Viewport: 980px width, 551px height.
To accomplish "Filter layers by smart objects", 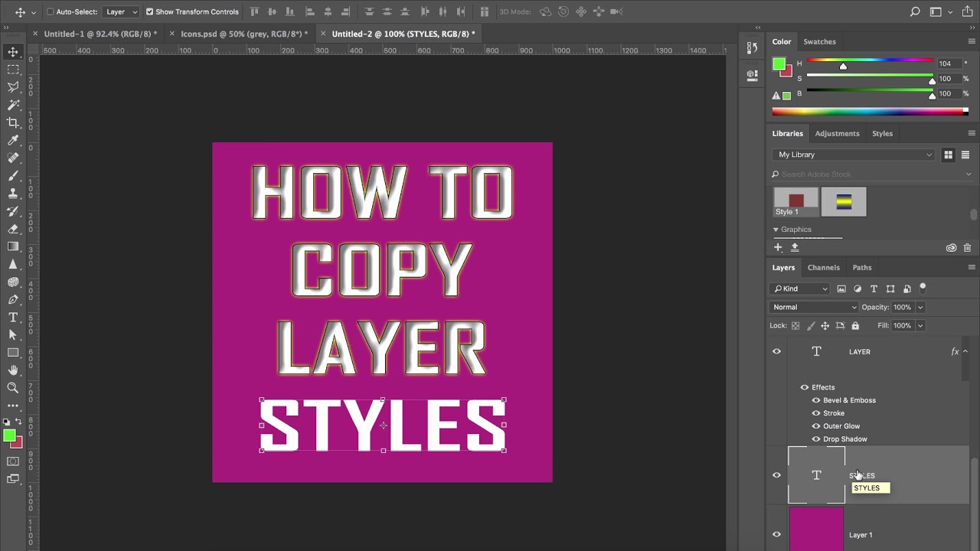I will tap(906, 289).
